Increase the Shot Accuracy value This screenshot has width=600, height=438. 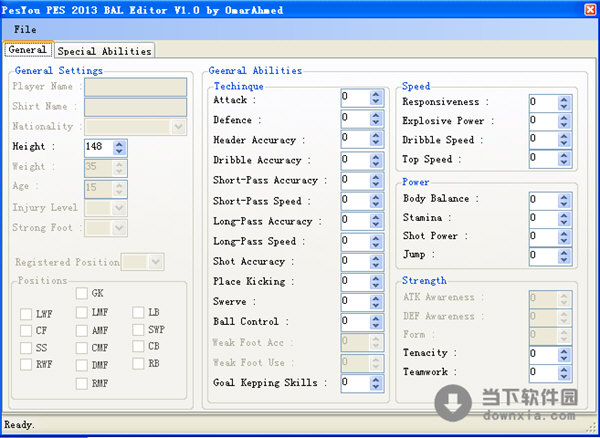(x=376, y=257)
